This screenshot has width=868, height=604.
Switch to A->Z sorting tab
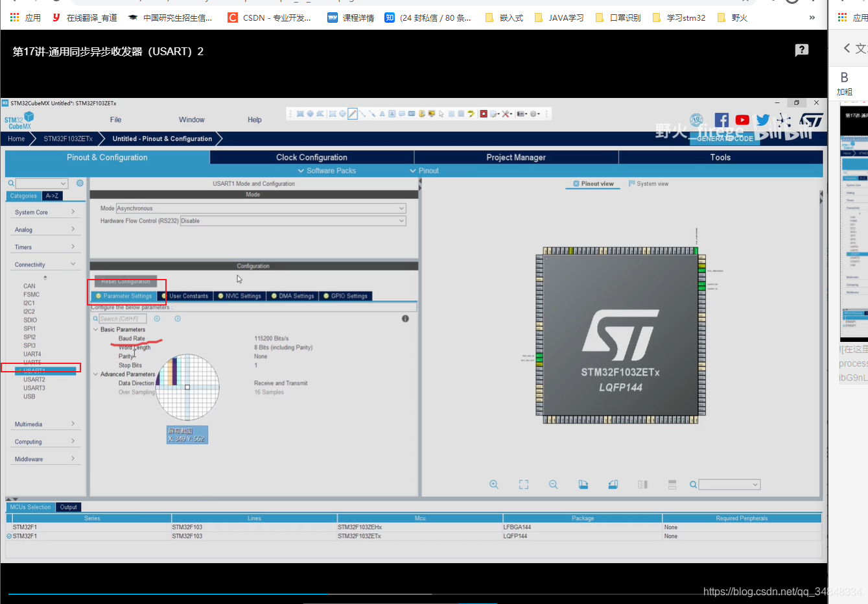coord(52,196)
